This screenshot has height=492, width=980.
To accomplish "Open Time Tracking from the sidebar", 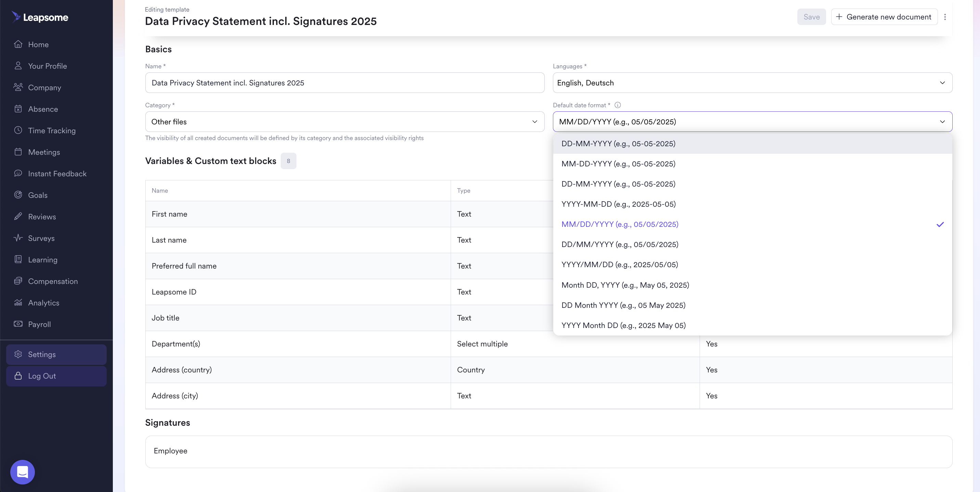I will pyautogui.click(x=52, y=131).
